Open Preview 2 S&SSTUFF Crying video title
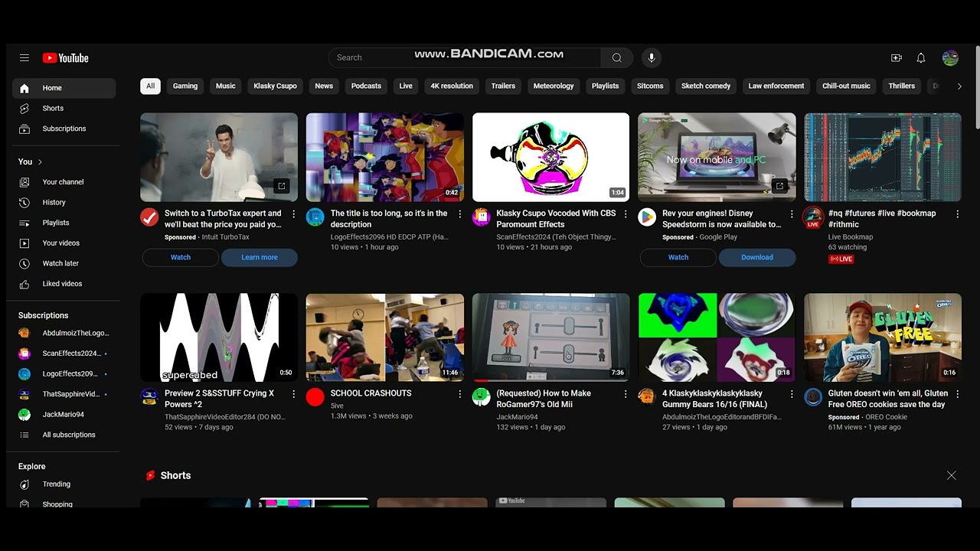980x551 pixels. point(220,399)
